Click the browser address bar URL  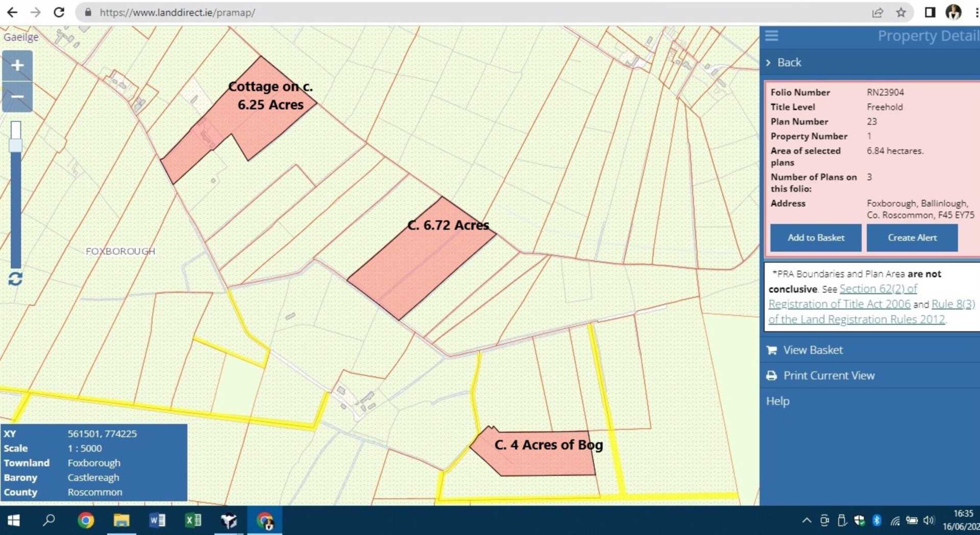pyautogui.click(x=177, y=12)
